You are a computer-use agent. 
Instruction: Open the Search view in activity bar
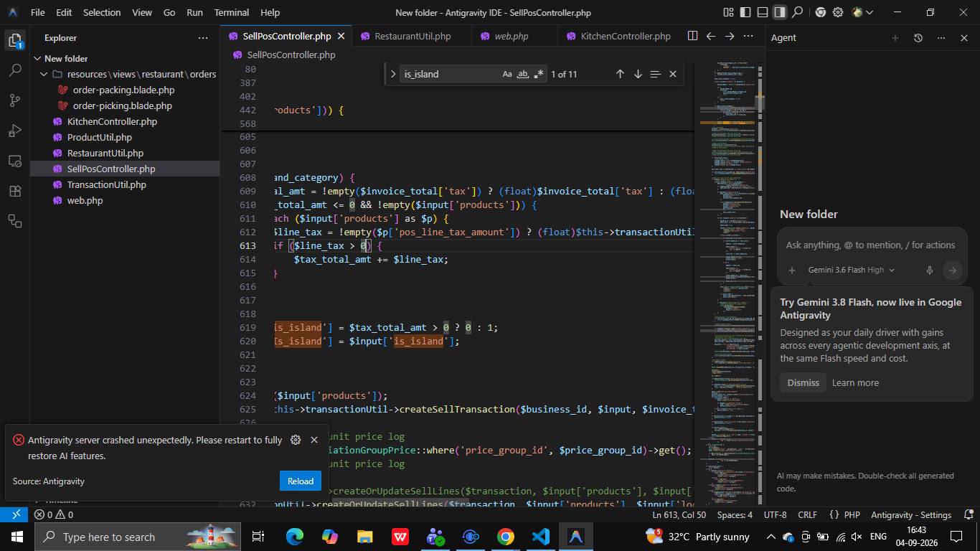15,70
